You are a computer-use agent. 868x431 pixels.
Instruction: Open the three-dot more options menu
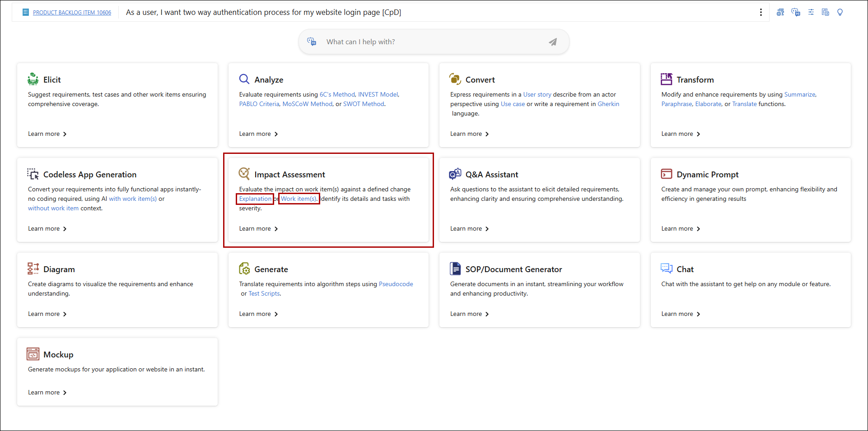click(x=761, y=12)
